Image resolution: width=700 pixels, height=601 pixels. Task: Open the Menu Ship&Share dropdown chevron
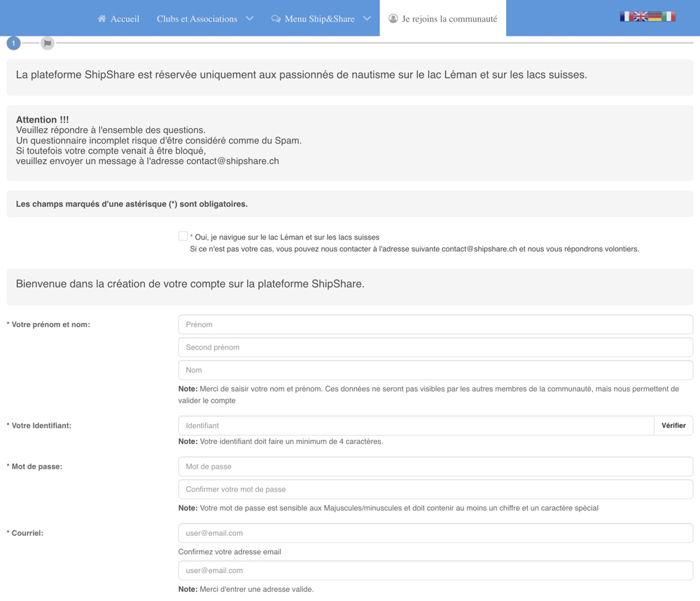click(x=367, y=19)
